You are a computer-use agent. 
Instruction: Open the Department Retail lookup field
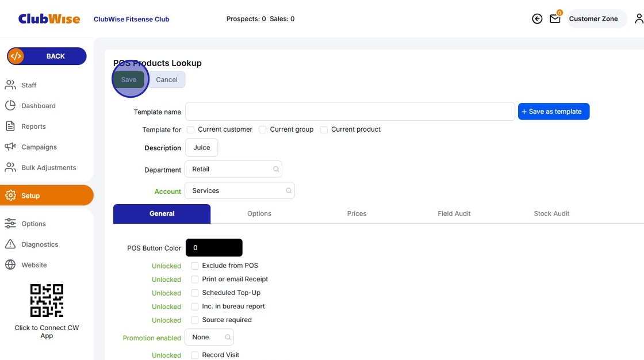pyautogui.click(x=233, y=169)
